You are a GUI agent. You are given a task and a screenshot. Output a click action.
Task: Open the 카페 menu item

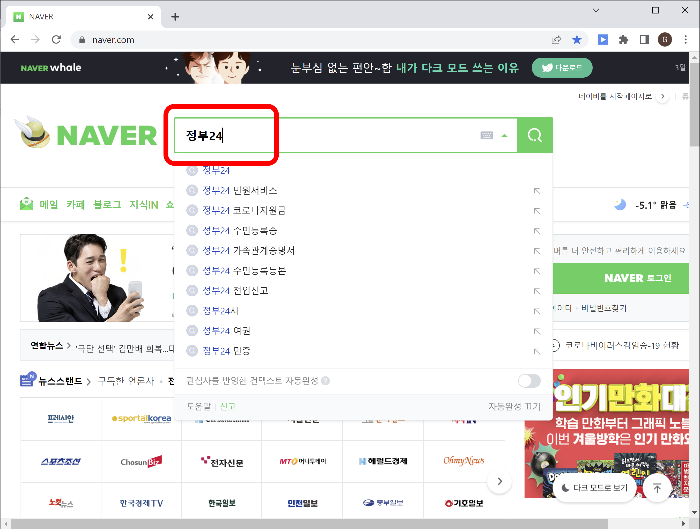pos(75,204)
